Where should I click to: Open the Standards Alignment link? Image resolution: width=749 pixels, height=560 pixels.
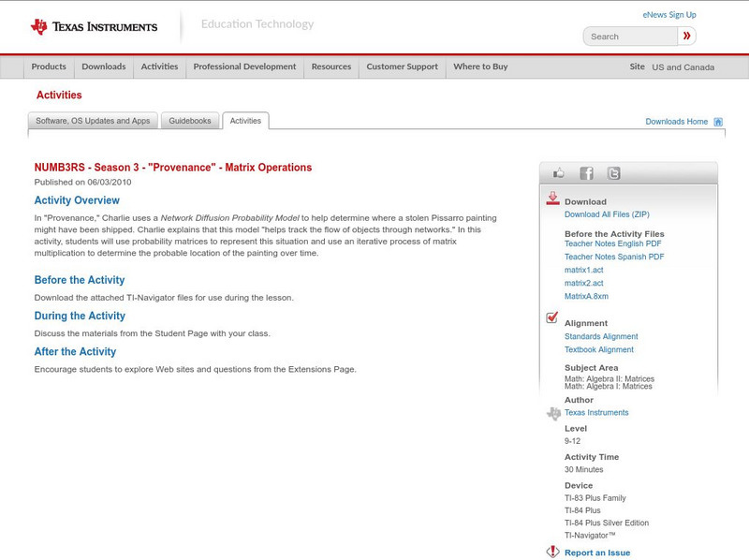click(x=601, y=336)
